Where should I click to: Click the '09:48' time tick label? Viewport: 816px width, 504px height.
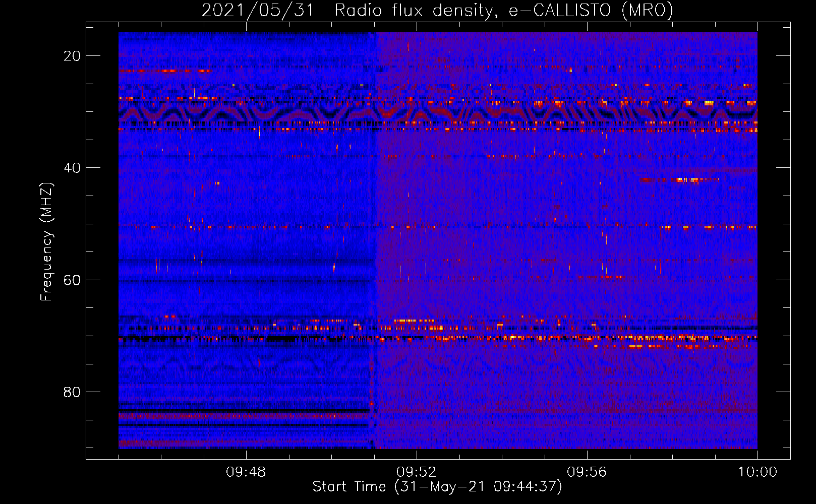(x=246, y=472)
